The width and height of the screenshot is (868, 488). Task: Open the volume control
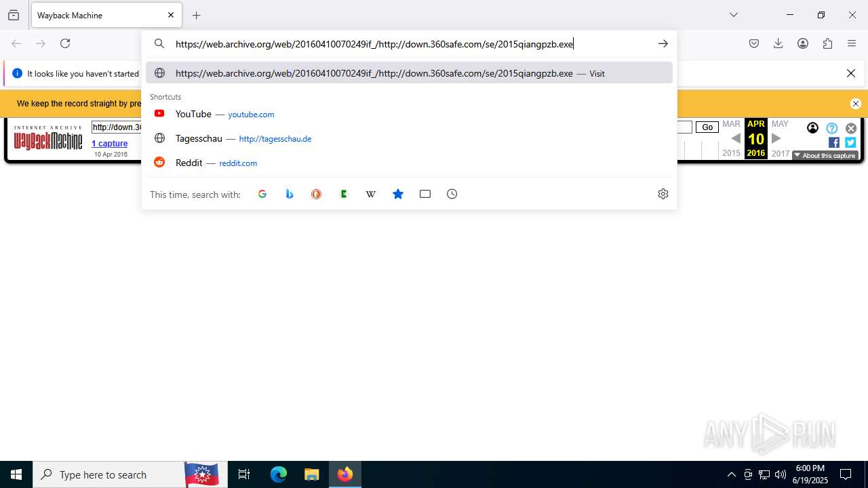[x=781, y=474]
